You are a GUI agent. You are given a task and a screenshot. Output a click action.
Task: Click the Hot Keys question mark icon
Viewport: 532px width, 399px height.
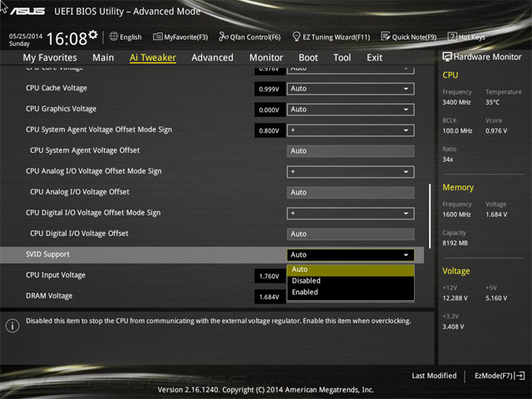tap(452, 37)
